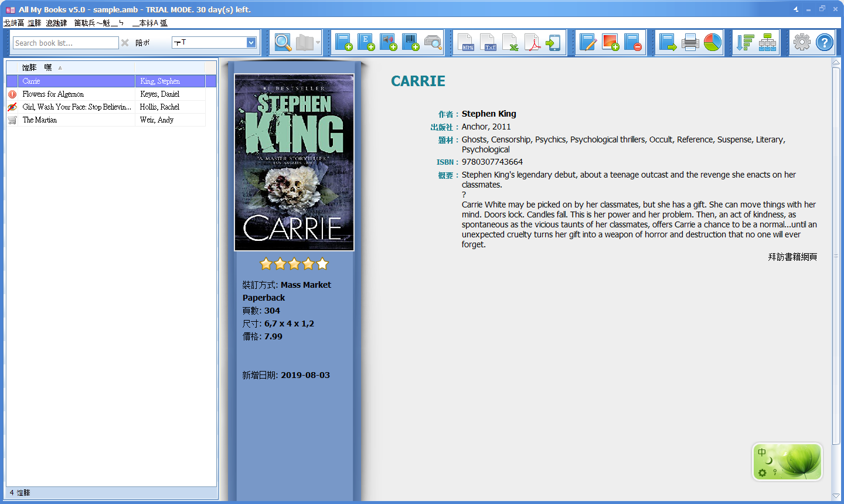Image resolution: width=844 pixels, height=504 pixels.
Task: Open program settings gear
Action: pyautogui.click(x=802, y=42)
